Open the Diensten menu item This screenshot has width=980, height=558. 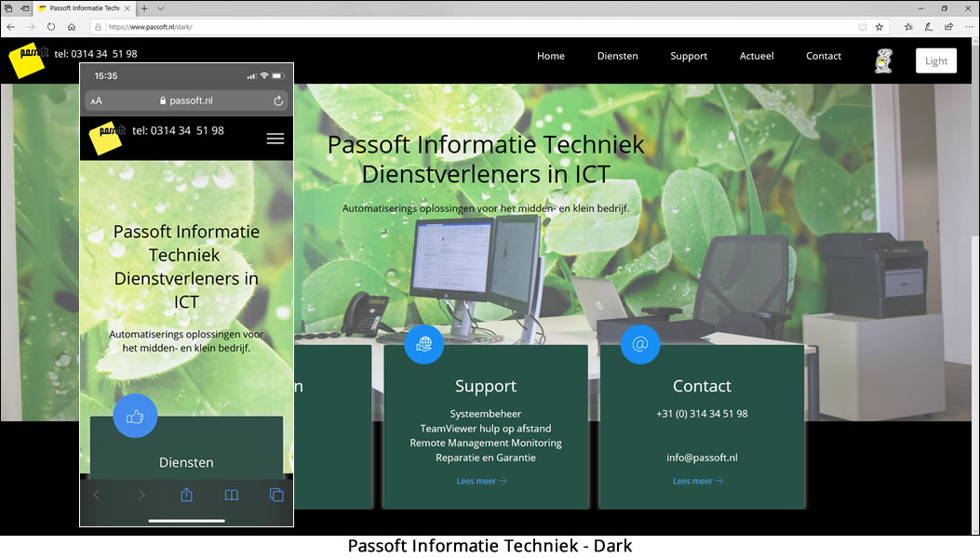617,56
